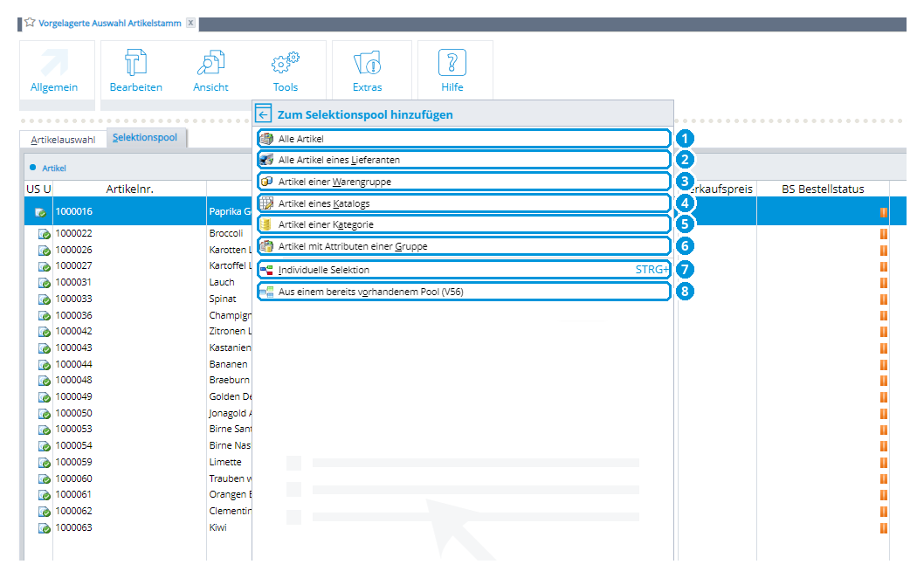Choose Artikel einer Kategorie
This screenshot has width=924, height=578.
(x=464, y=224)
